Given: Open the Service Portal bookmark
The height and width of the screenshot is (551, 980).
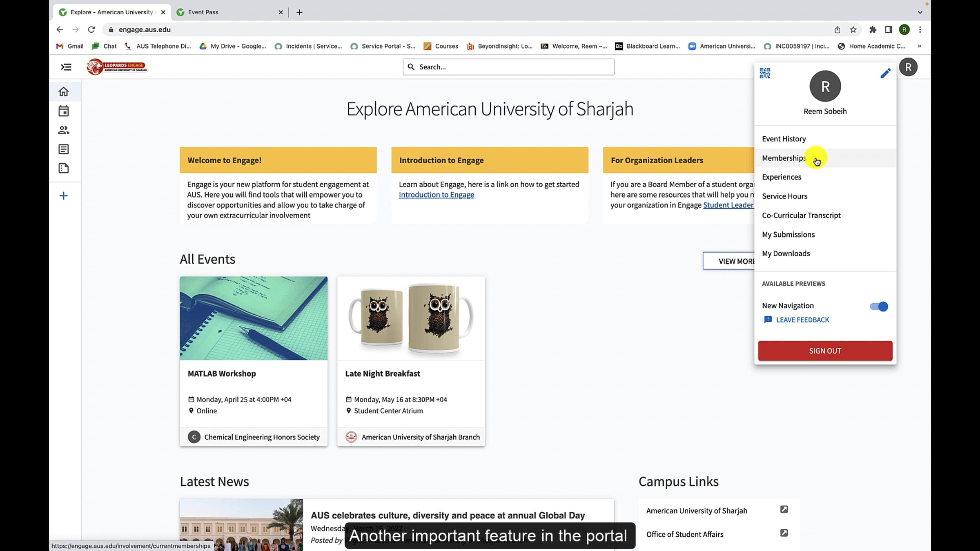Looking at the screenshot, I should (383, 46).
